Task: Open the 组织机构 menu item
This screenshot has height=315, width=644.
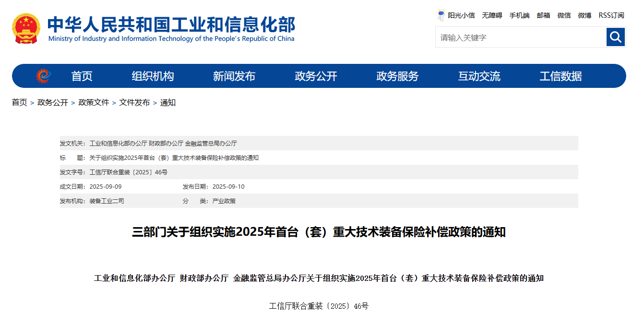Action: (x=153, y=76)
